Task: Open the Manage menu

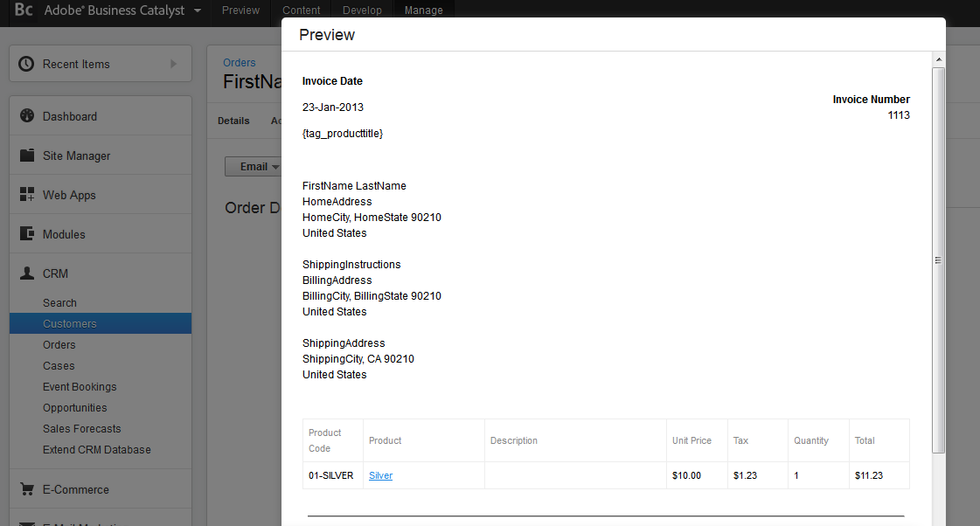Action: (x=423, y=10)
